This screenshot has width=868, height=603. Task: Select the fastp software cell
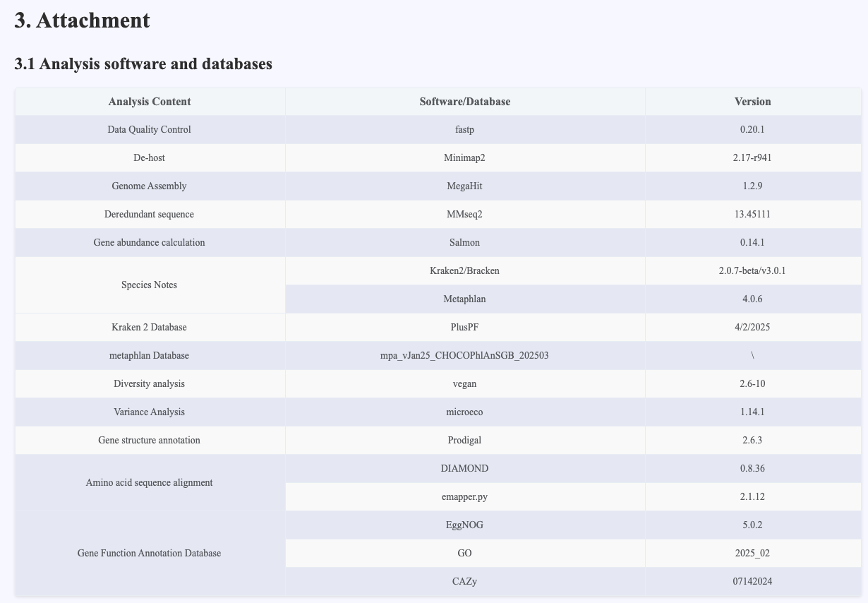pyautogui.click(x=464, y=130)
